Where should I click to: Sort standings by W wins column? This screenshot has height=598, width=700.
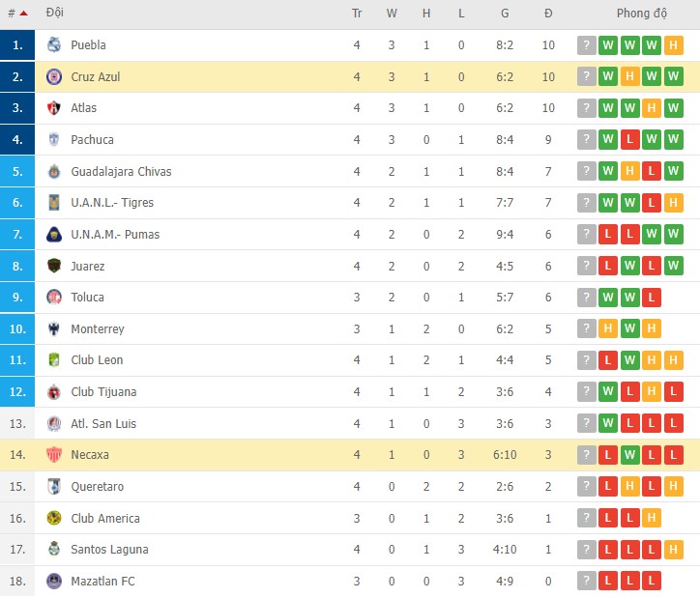point(392,14)
